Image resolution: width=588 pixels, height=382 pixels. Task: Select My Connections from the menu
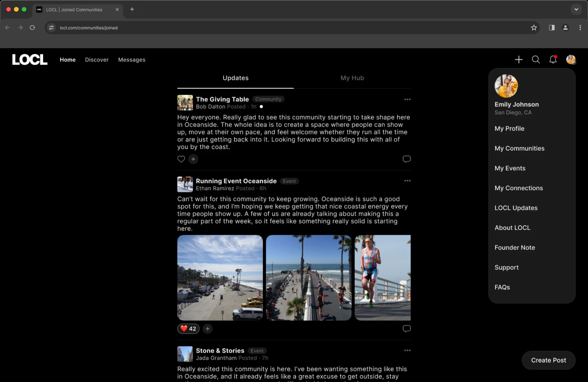(519, 188)
